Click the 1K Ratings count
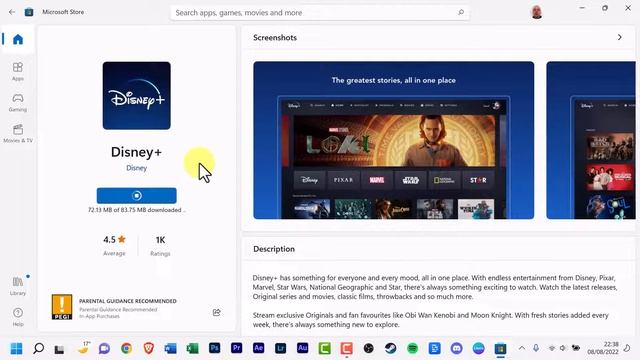 click(x=160, y=245)
